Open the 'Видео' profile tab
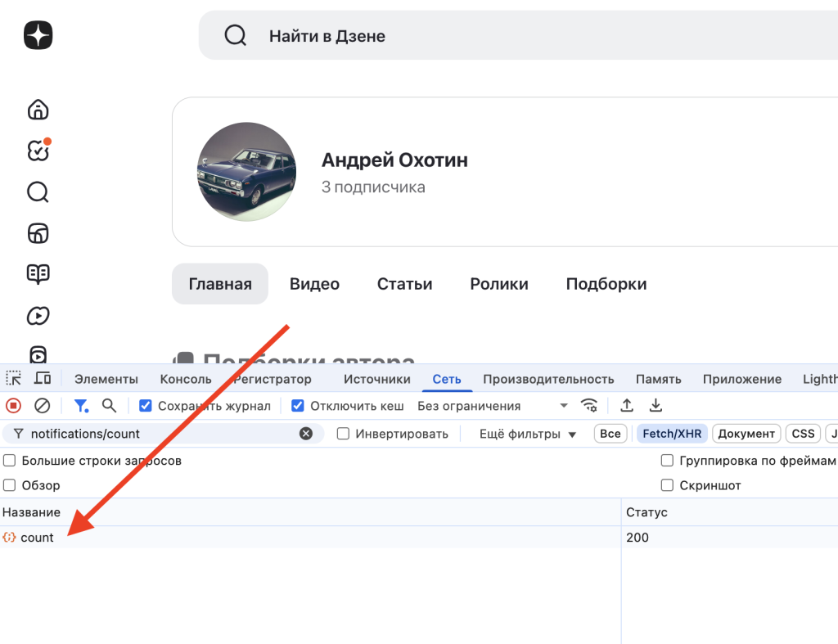 (314, 284)
